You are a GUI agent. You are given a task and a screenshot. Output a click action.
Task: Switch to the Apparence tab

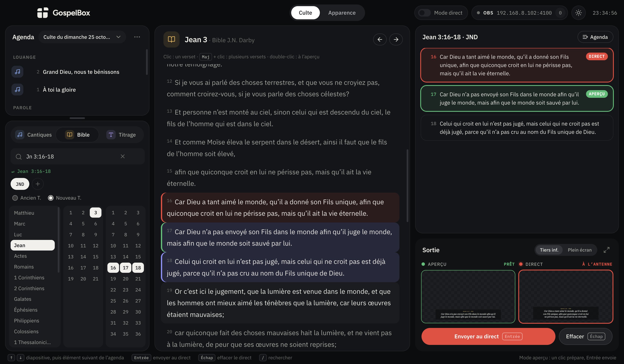coord(342,13)
